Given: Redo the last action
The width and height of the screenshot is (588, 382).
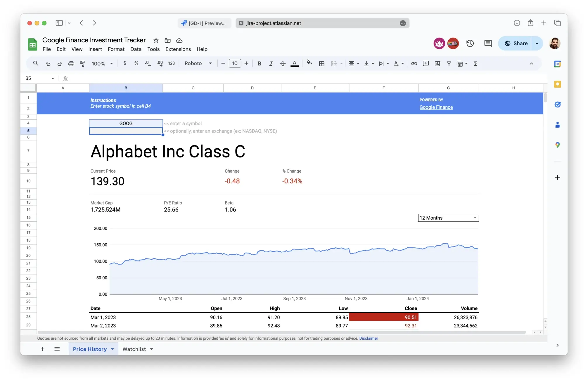Looking at the screenshot, I should point(60,63).
